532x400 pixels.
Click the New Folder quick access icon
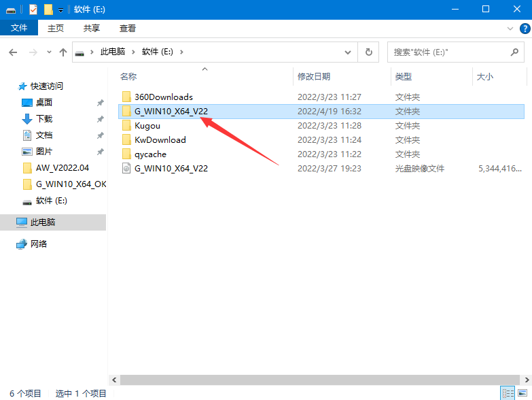[x=48, y=10]
